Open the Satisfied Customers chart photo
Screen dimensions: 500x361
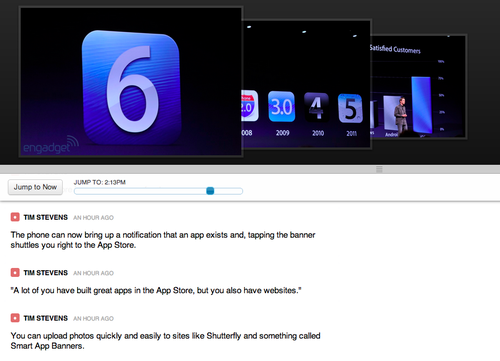[419, 87]
